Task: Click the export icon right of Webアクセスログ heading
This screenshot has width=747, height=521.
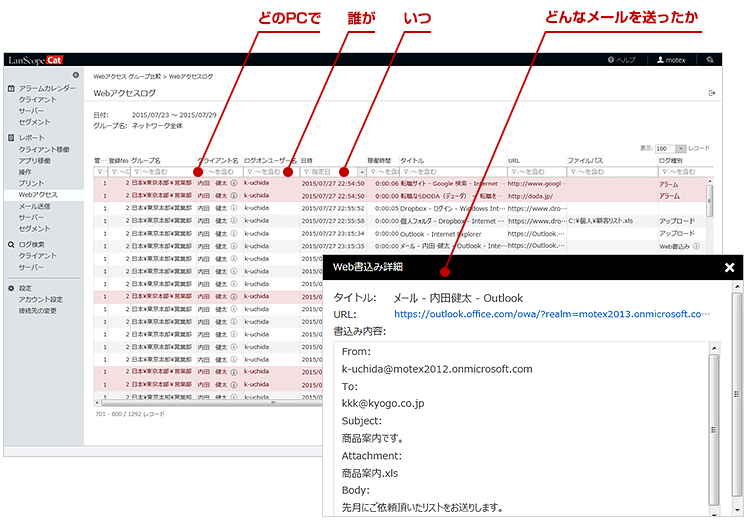Action: [712, 93]
